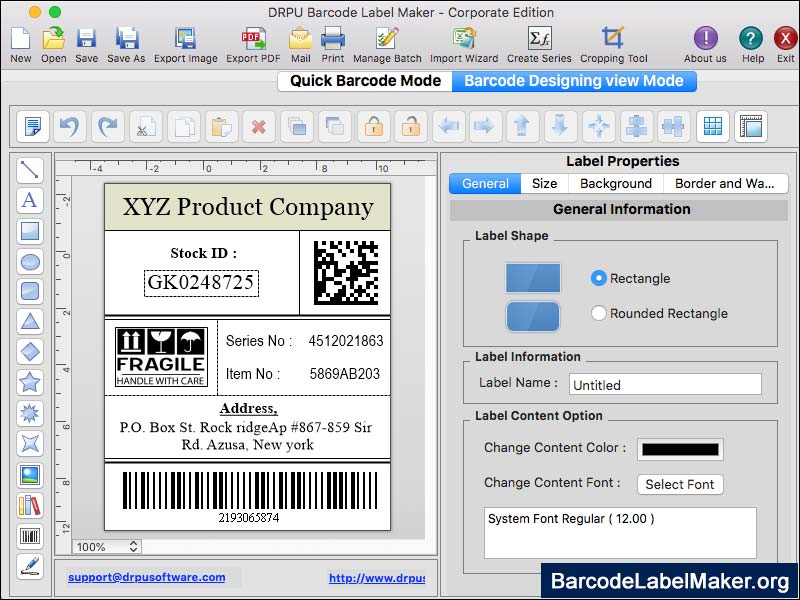Screen dimensions: 800x600
Task: Click the Label Name input field
Action: click(665, 385)
